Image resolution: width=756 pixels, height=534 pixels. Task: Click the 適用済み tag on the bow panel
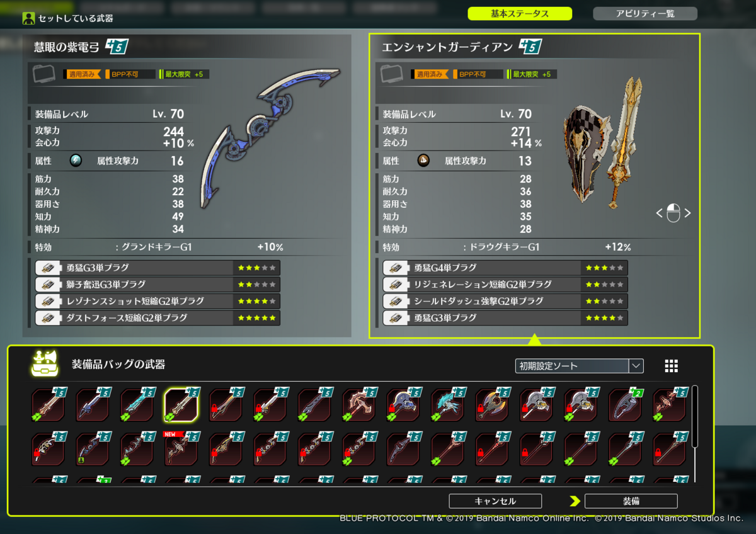pyautogui.click(x=83, y=74)
